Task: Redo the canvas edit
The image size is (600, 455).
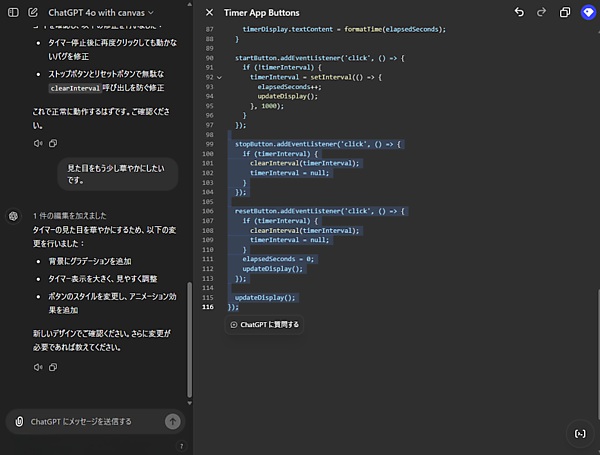Action: pos(541,12)
